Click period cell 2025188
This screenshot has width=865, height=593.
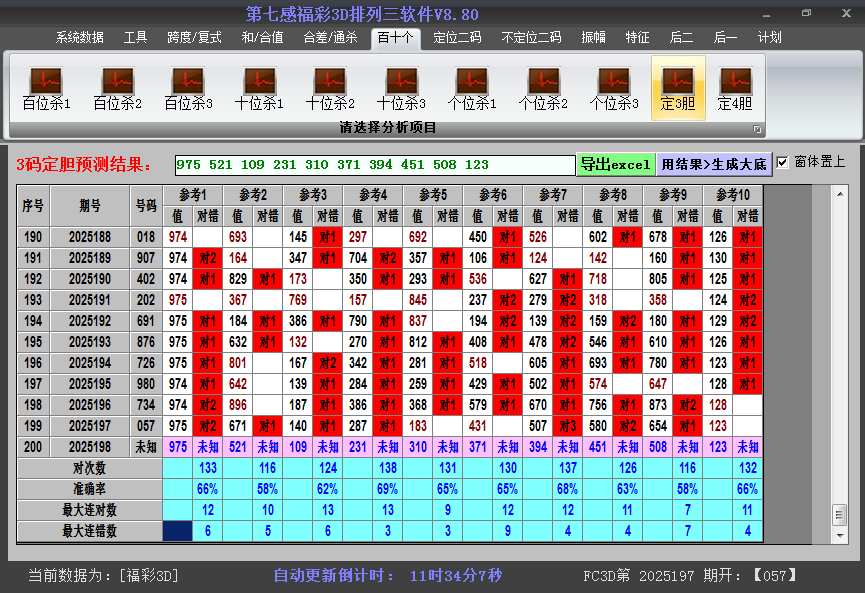pos(90,237)
